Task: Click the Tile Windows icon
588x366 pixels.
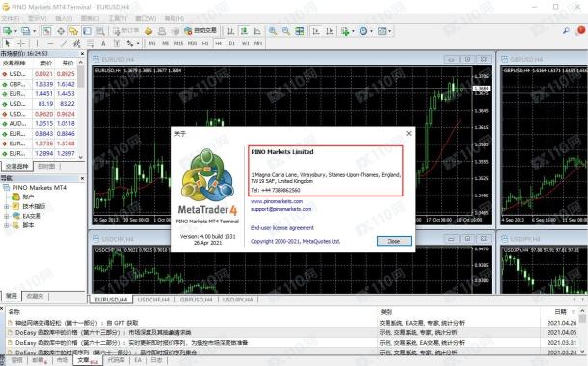Action: 299,31
